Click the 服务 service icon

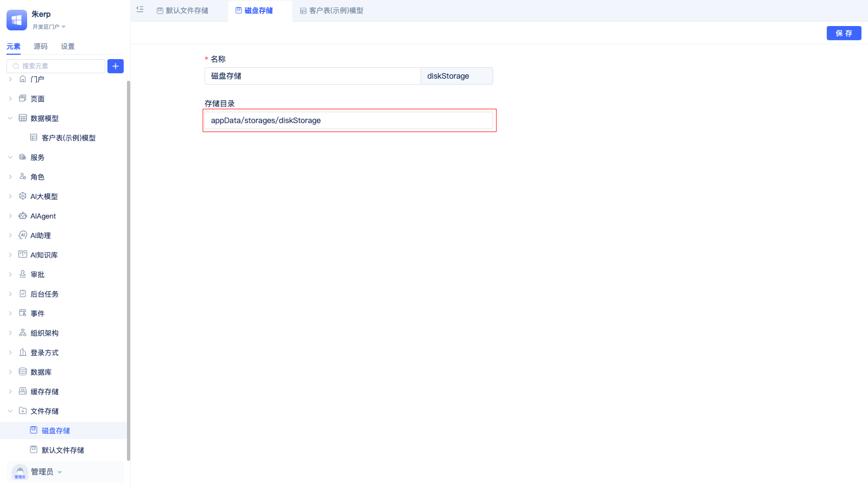(23, 157)
